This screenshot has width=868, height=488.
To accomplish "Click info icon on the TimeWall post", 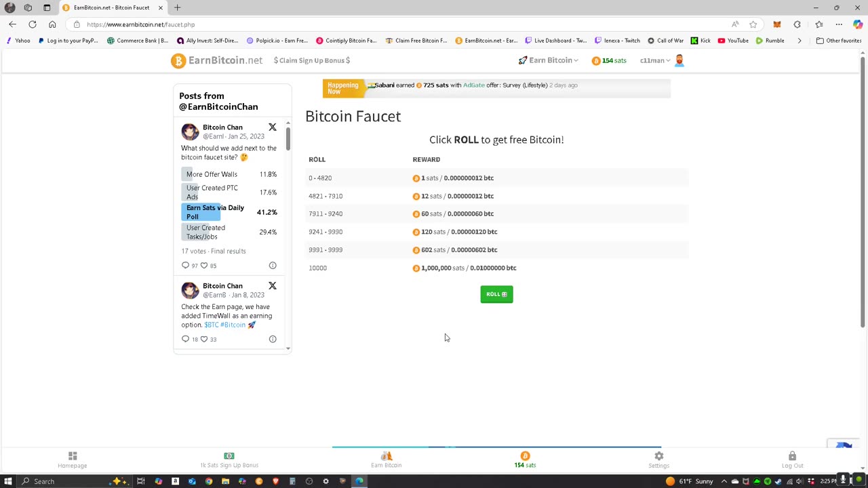I will [273, 339].
